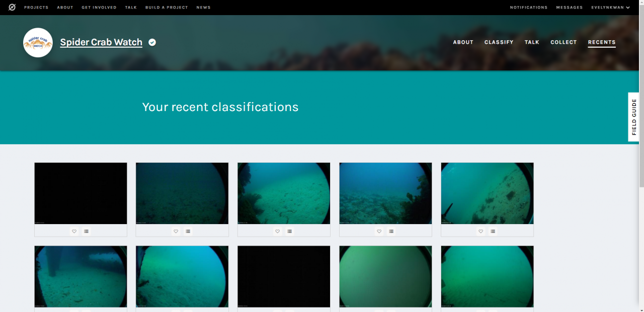Select Build a Project
Viewport: 644px width, 312px height.
click(x=167, y=8)
